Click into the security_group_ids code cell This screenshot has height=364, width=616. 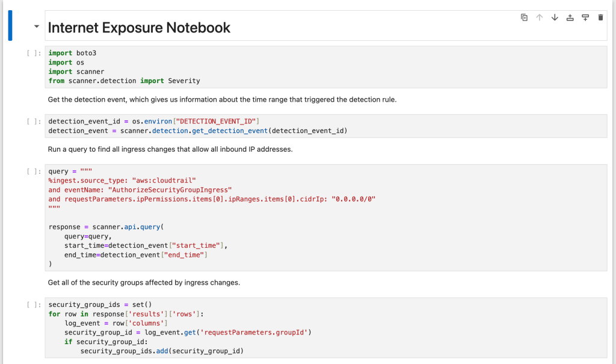pyautogui.click(x=325, y=327)
